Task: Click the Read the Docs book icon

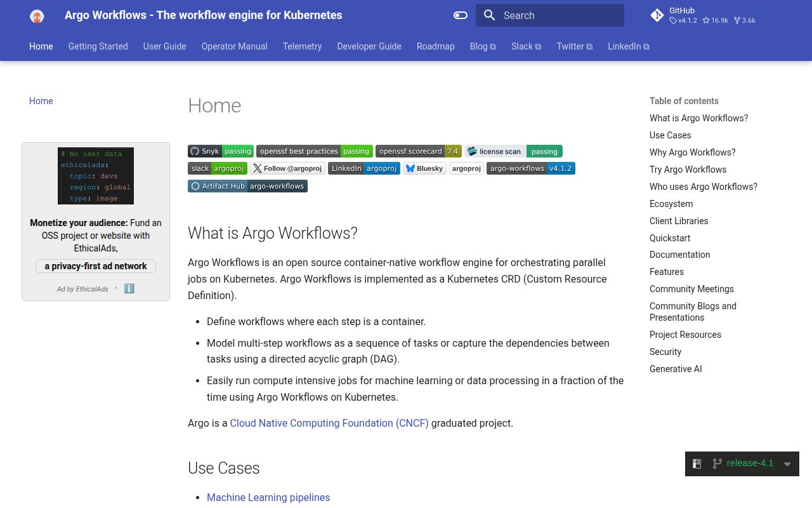Action: [x=697, y=464]
